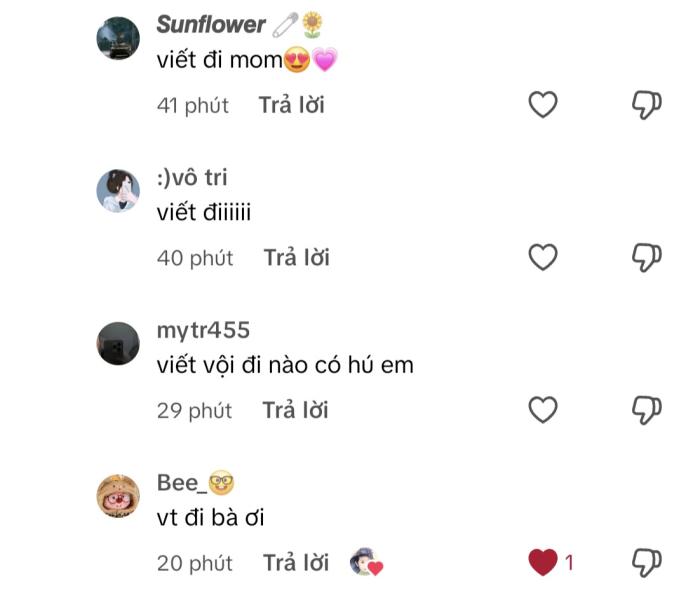Unlike Bee_'s comment via red heart
Screen dimensions: 686x600
point(542,562)
